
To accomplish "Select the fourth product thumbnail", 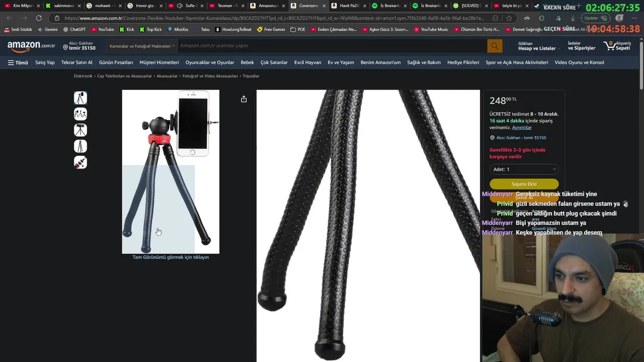I will pyautogui.click(x=80, y=146).
